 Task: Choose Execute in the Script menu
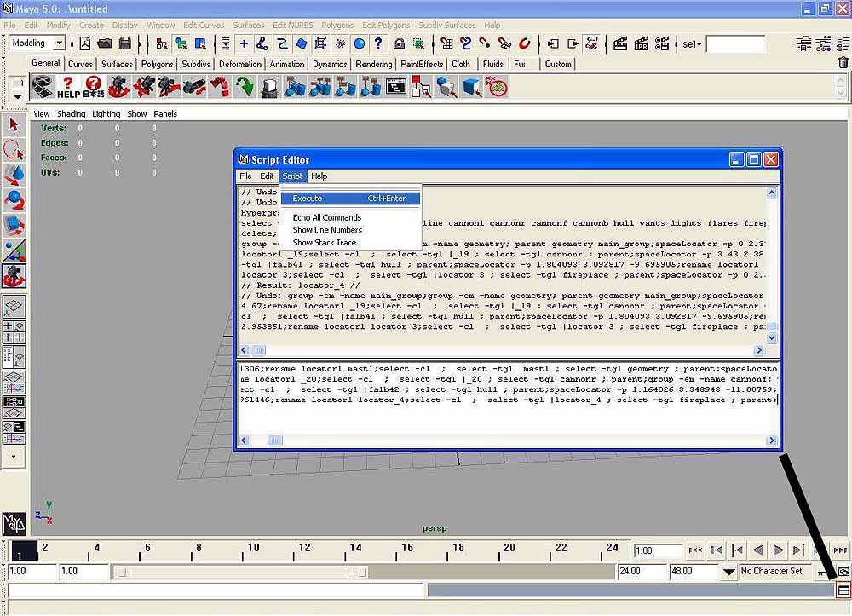pyautogui.click(x=350, y=199)
